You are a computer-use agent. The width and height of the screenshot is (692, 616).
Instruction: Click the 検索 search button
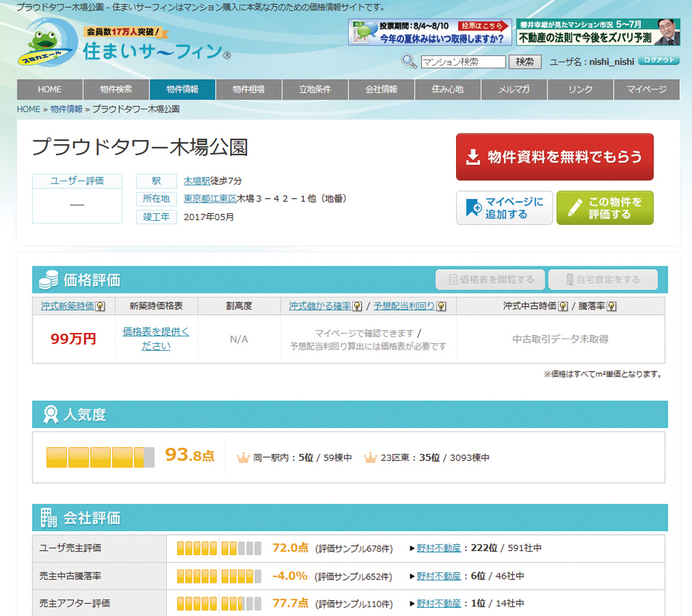coord(525,62)
